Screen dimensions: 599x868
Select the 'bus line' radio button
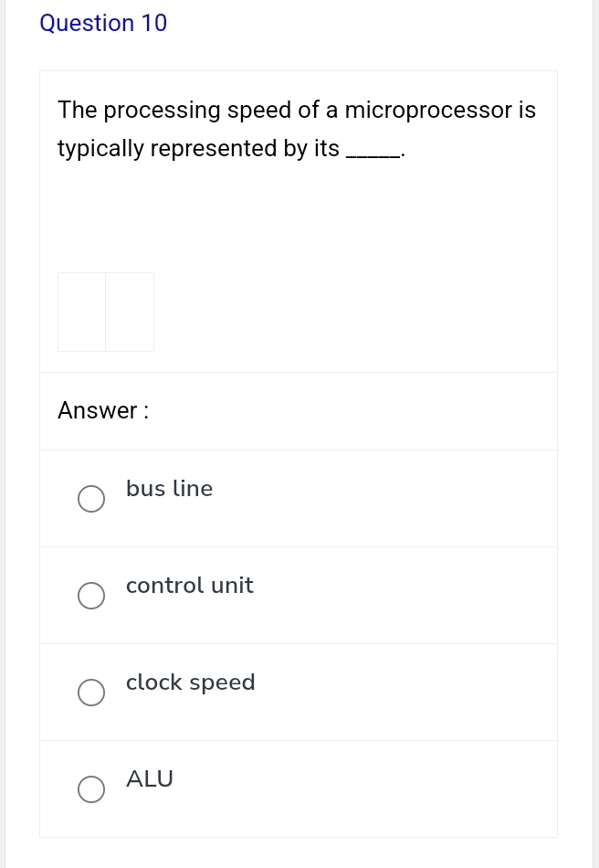(91, 499)
